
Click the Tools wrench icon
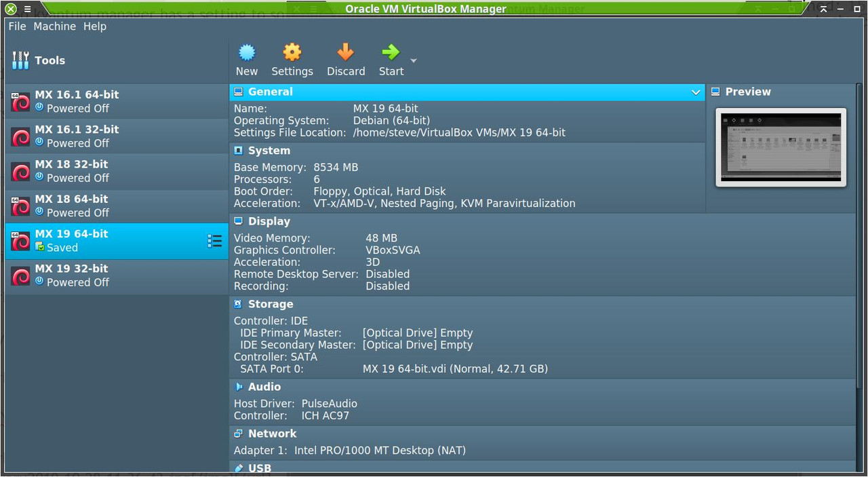[x=20, y=60]
